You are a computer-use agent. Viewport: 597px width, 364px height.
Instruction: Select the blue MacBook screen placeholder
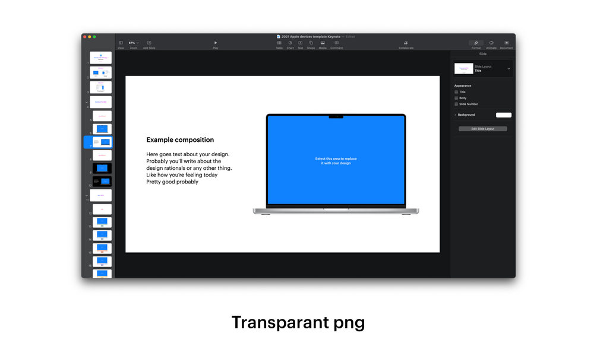336,160
